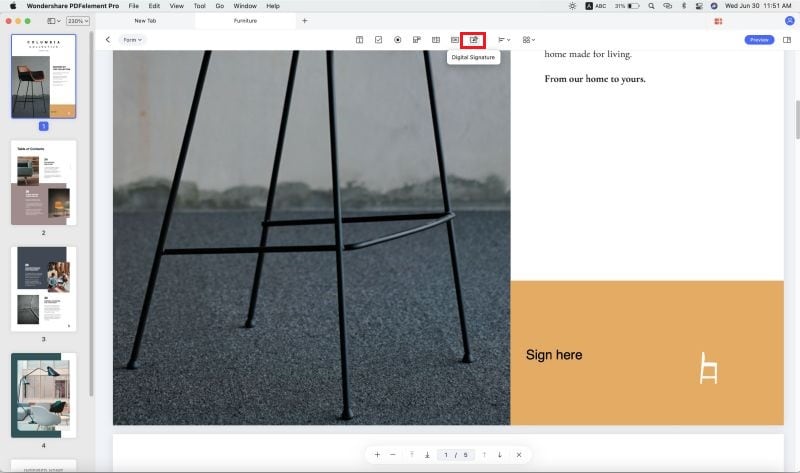Open Control Center in menu bar
Viewport: 800px width, 473px height.
[699, 6]
